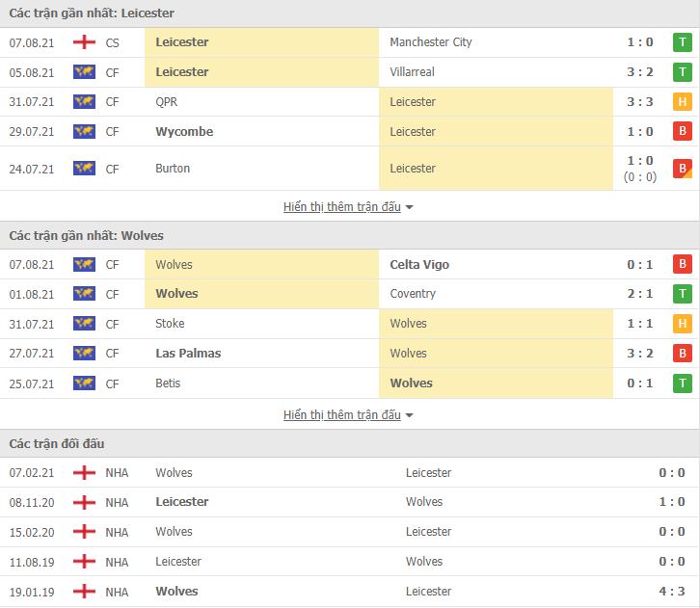Click the orange H badge on the QPR row
The image size is (700, 608).
point(682,102)
